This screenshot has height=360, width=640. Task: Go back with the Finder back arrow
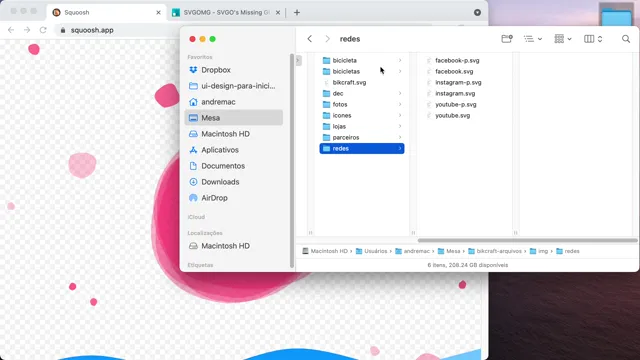310,39
